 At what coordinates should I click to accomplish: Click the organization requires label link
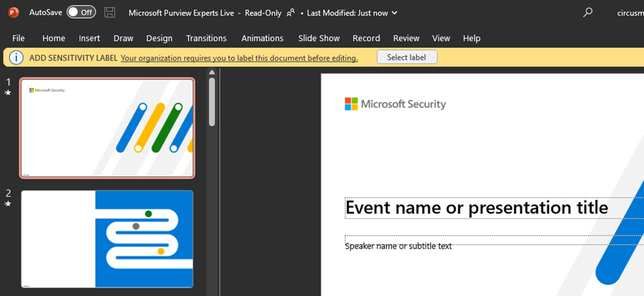239,58
